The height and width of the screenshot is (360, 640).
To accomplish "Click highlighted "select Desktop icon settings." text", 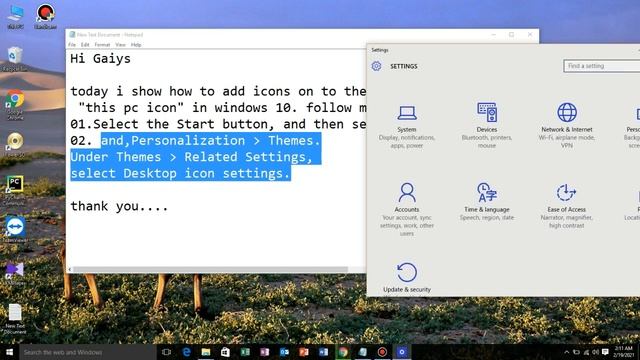I will point(180,173).
